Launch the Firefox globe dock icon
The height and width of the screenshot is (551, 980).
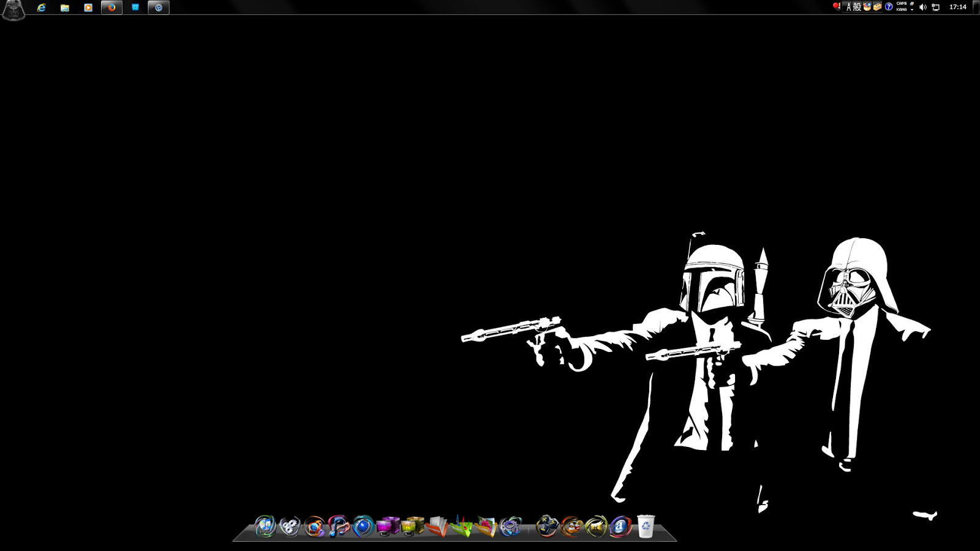coord(315,526)
